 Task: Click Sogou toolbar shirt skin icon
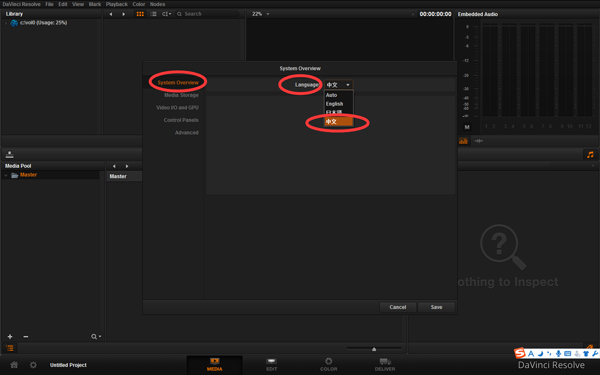coord(586,354)
